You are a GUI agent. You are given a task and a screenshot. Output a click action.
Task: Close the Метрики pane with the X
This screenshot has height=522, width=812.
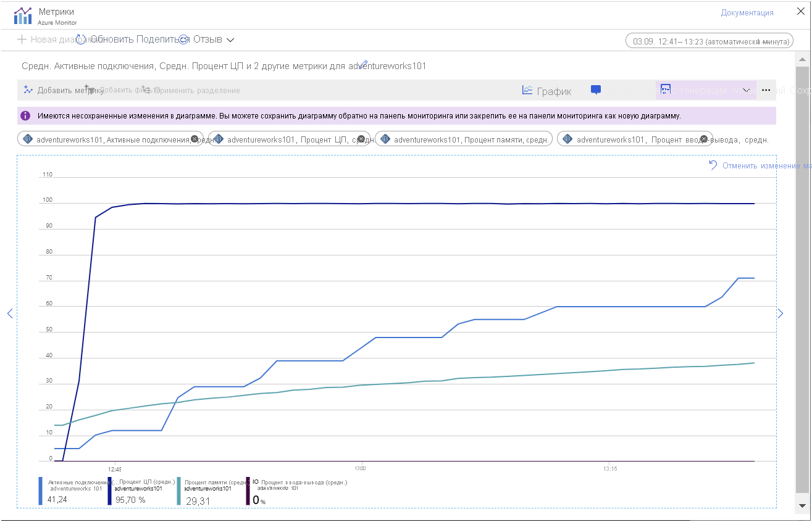[801, 12]
